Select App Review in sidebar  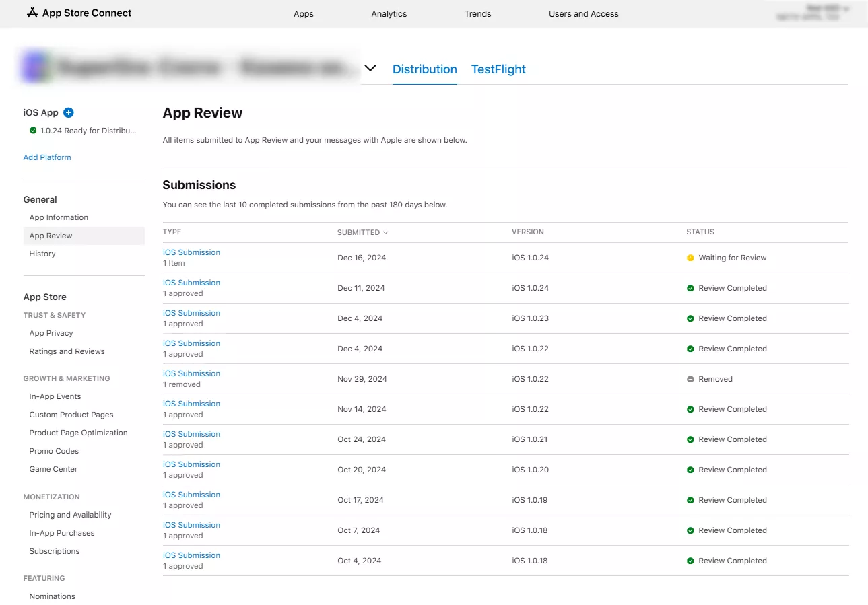84,236
